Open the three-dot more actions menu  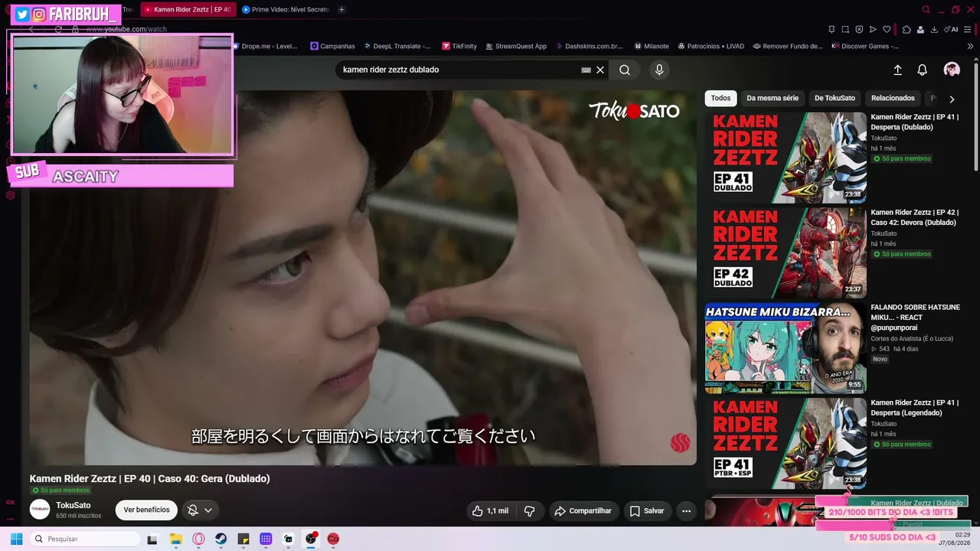(686, 510)
